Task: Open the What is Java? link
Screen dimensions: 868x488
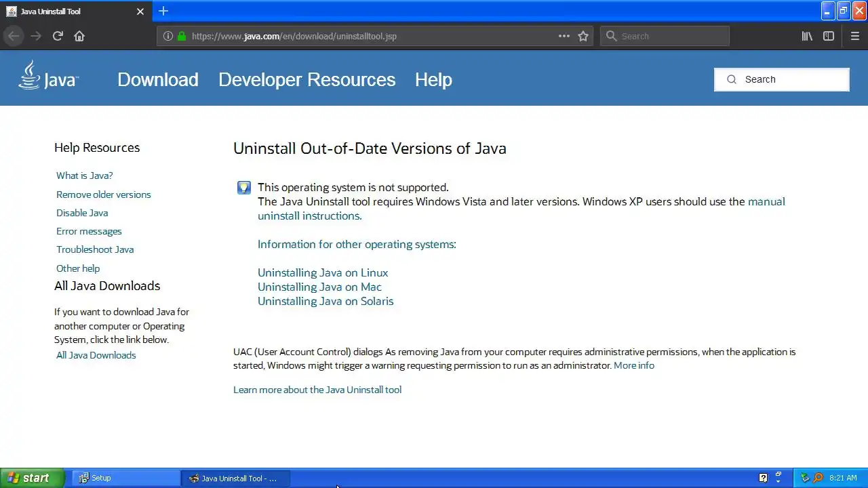Action: pyautogui.click(x=85, y=176)
